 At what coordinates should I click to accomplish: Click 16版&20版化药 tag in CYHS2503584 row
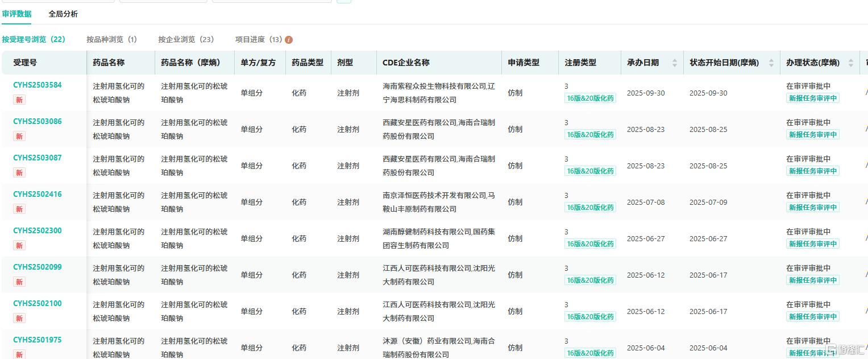point(590,98)
